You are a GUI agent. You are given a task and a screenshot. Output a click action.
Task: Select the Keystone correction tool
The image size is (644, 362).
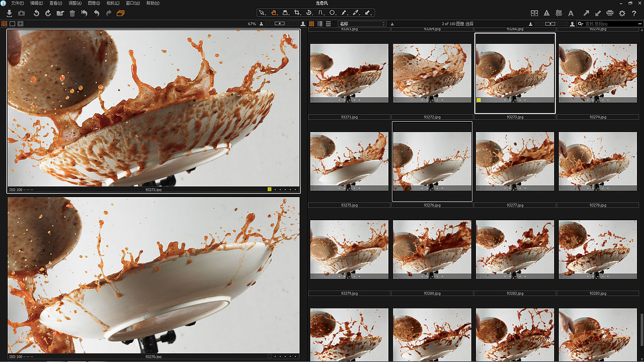pyautogui.click(x=285, y=13)
